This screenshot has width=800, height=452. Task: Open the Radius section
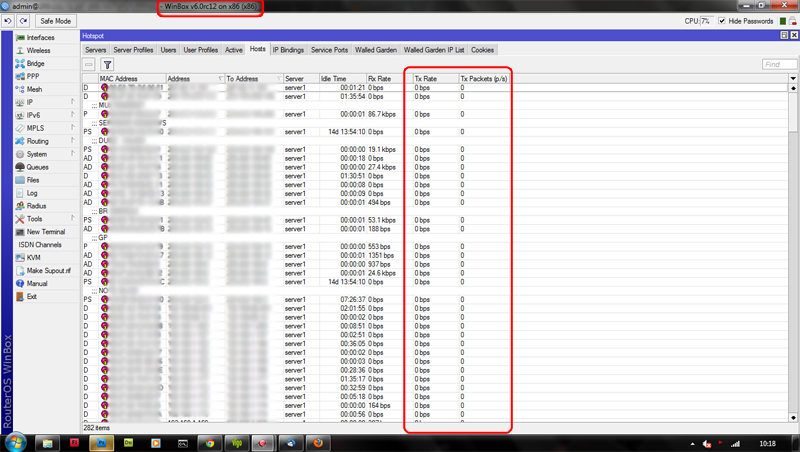(36, 206)
